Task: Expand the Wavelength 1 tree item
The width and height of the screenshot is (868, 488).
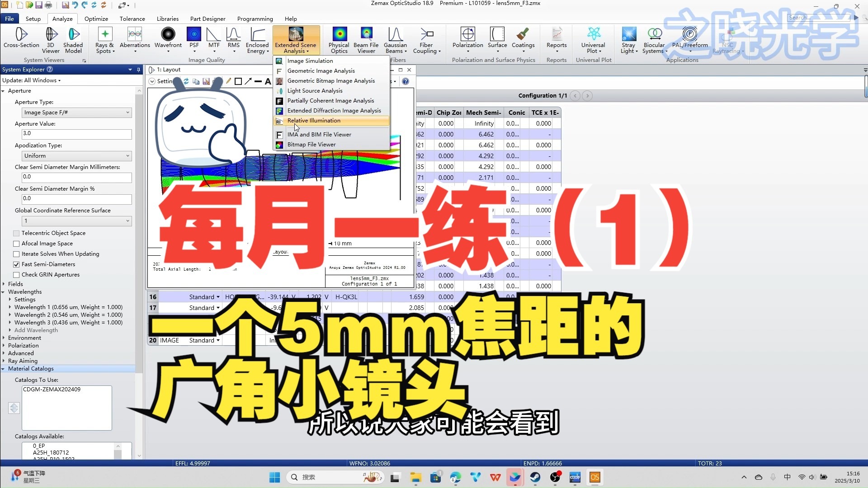Action: [x=10, y=307]
